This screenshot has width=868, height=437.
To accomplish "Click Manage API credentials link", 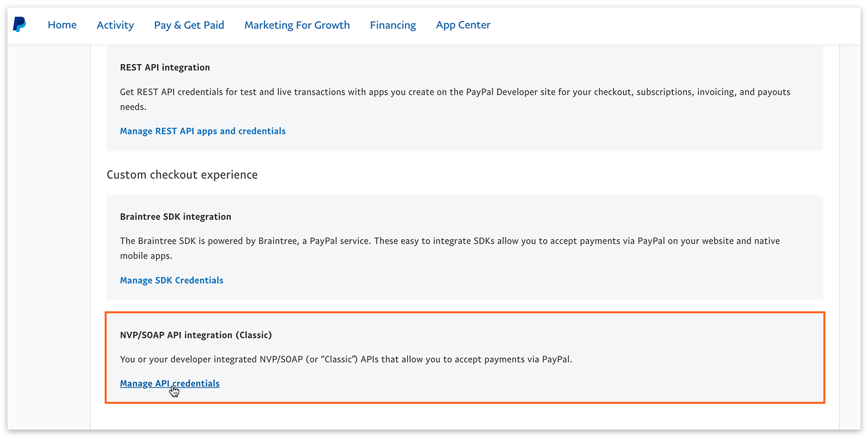I will 170,384.
